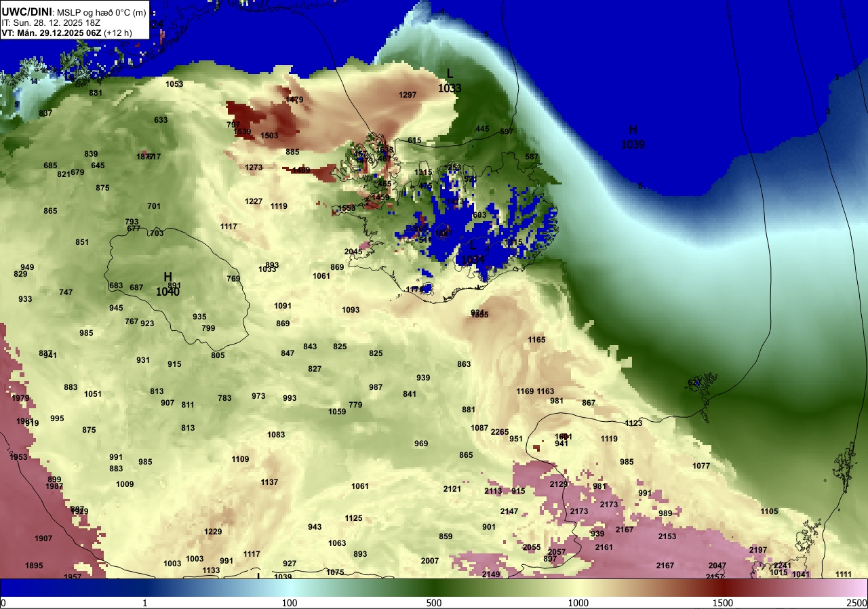Click the low-pressure label L 1033
The width and height of the screenshot is (868, 609).
pos(450,81)
